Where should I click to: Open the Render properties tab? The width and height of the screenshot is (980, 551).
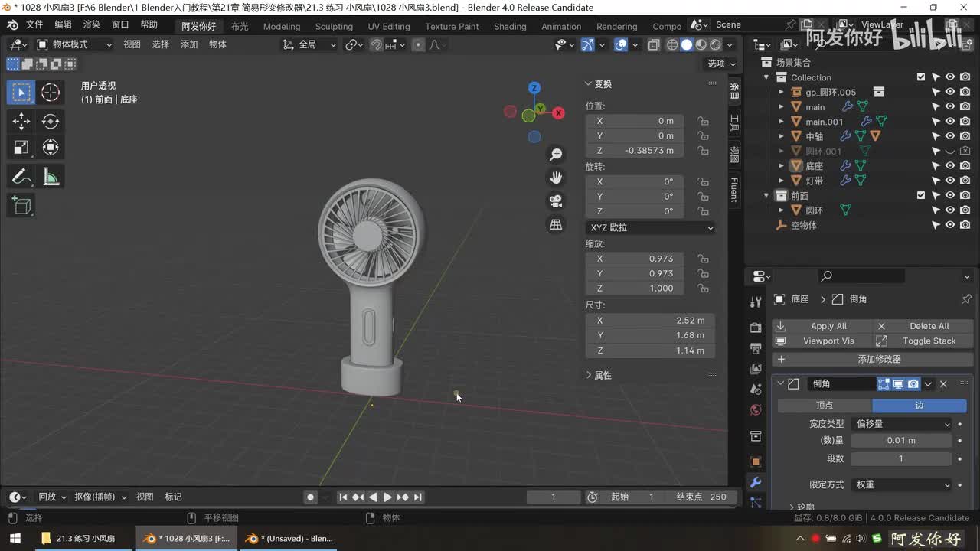coord(756,328)
